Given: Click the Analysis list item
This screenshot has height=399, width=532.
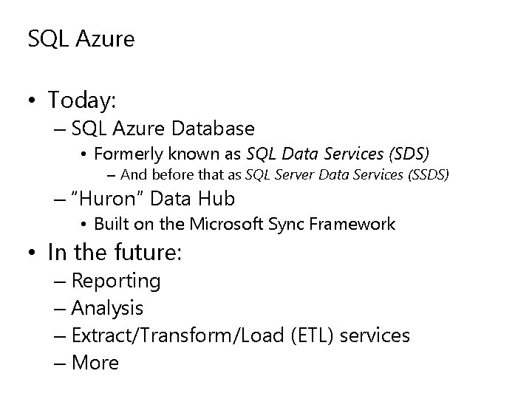Looking at the screenshot, I should click(108, 308).
